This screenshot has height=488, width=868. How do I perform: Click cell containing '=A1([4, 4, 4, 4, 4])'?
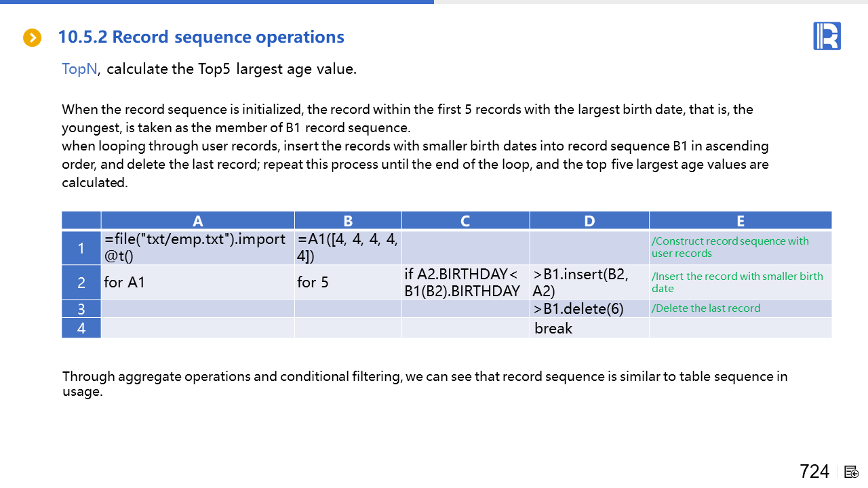click(x=347, y=248)
